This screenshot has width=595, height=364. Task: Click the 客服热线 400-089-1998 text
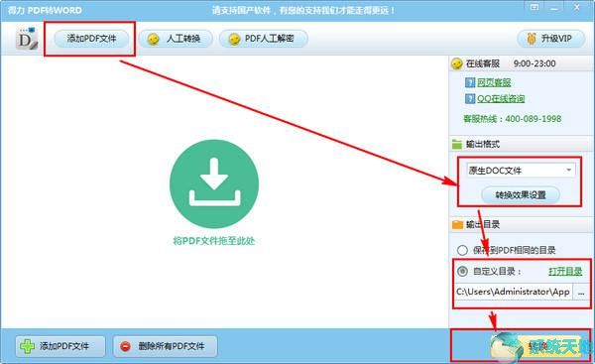coord(513,119)
